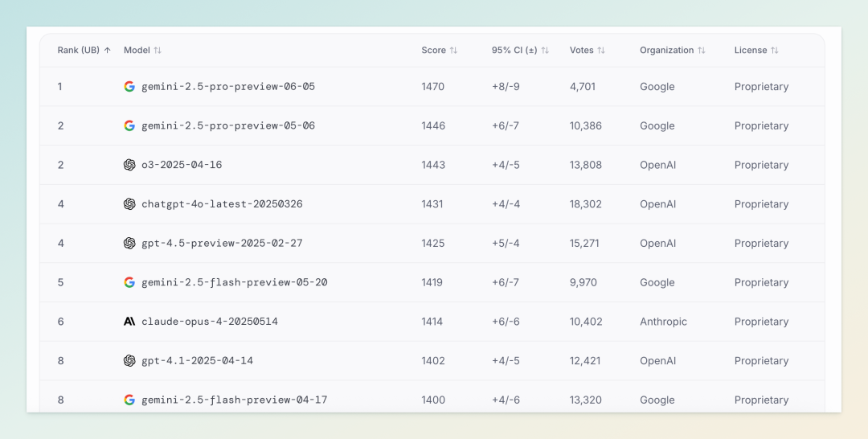This screenshot has height=439, width=868.
Task: Select the votes value 4,701
Action: [583, 86]
